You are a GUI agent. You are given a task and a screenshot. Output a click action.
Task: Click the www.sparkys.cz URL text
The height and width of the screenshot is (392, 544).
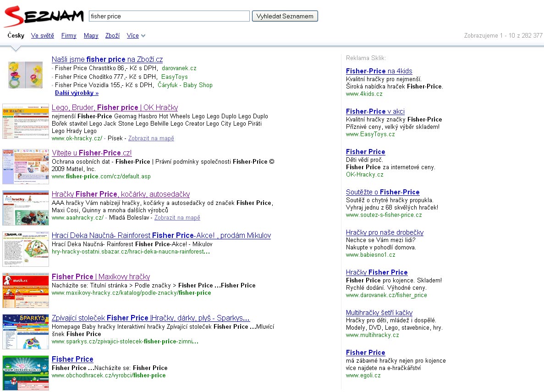(125, 342)
